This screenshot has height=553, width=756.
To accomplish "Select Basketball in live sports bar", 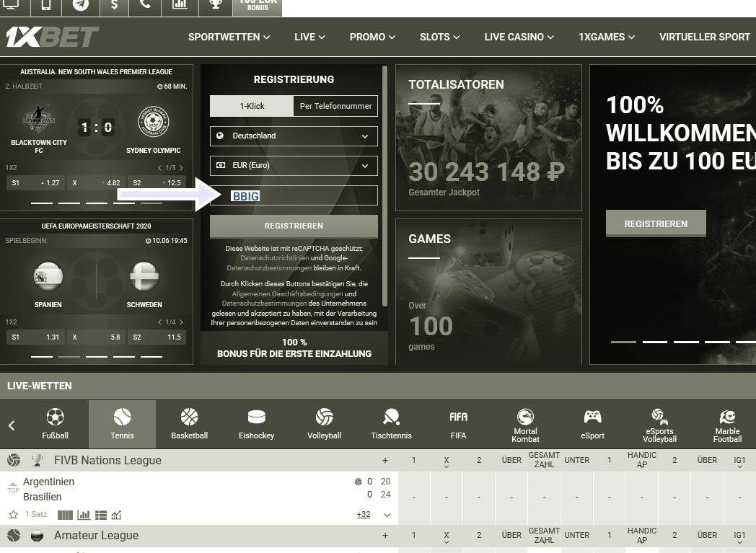I will pyautogui.click(x=189, y=425).
